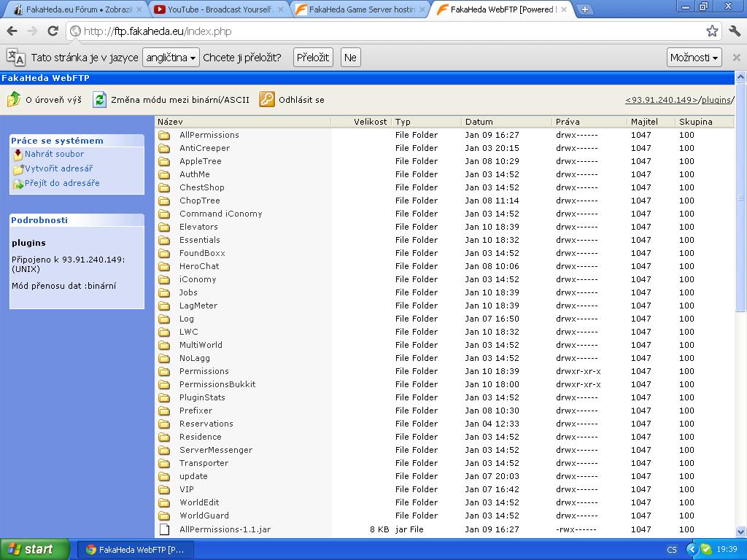The width and height of the screenshot is (747, 560).
Task: Click the file icon of AllPermissions-1.1.jar
Action: [x=164, y=529]
